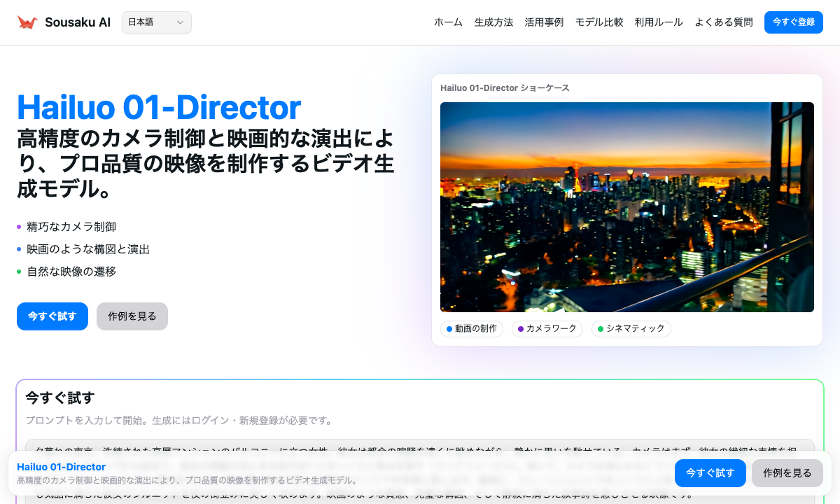Click the 今すぐ登録 button in header
Viewport: 840px width, 504px height.
click(x=794, y=22)
